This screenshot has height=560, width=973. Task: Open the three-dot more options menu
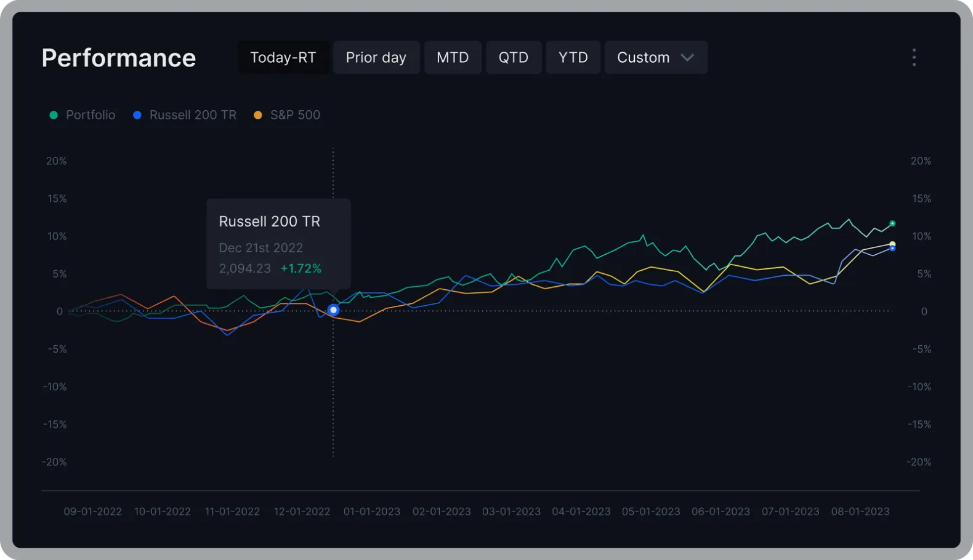point(914,57)
